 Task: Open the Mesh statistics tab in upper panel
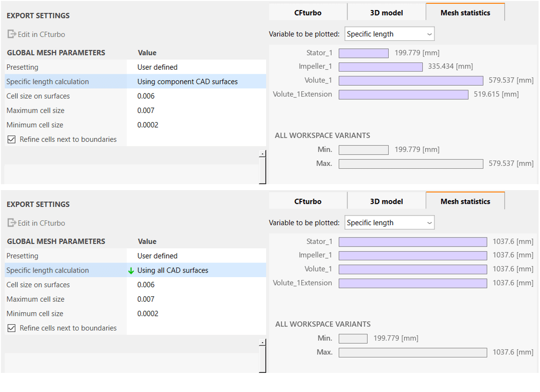(465, 13)
